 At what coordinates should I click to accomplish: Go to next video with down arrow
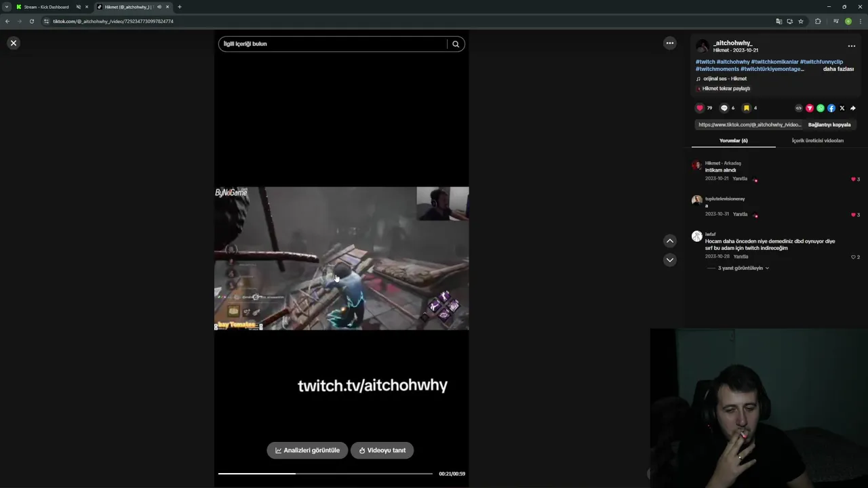670,260
